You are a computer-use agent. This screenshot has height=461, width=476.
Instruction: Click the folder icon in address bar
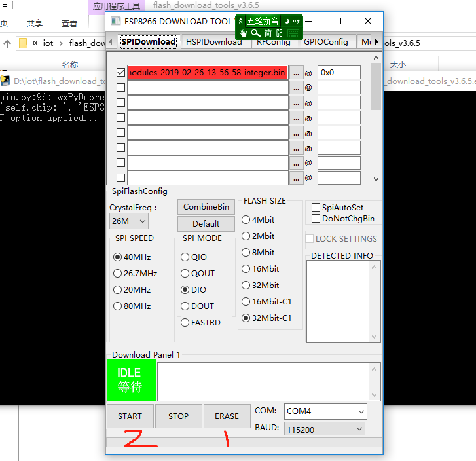click(23, 43)
